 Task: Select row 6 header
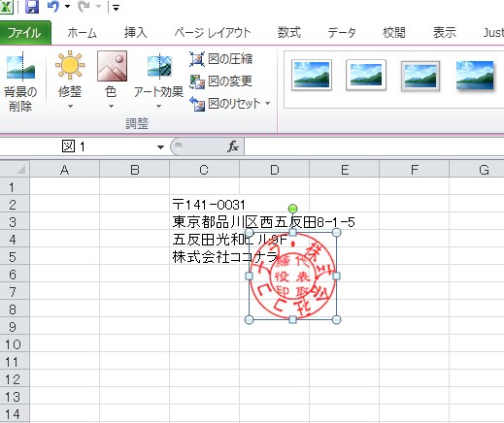pos(15,274)
